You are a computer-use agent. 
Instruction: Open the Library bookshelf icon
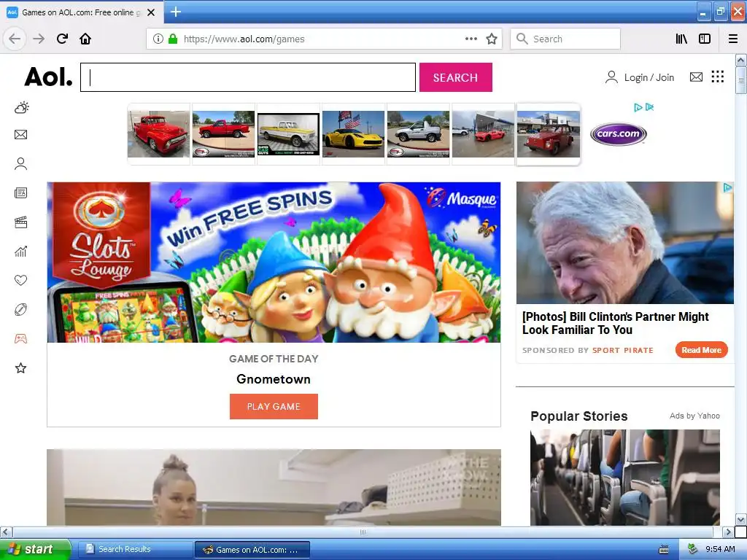681,39
